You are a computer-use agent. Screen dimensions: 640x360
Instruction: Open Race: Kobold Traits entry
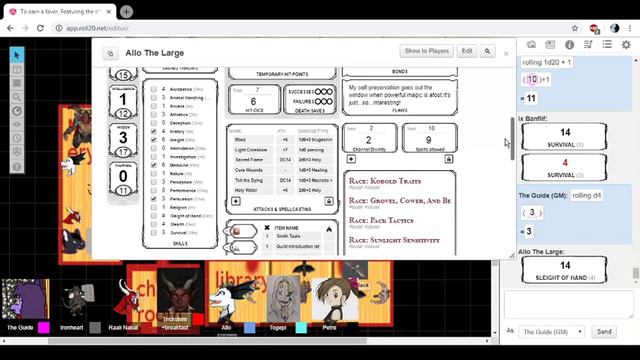pos(385,181)
